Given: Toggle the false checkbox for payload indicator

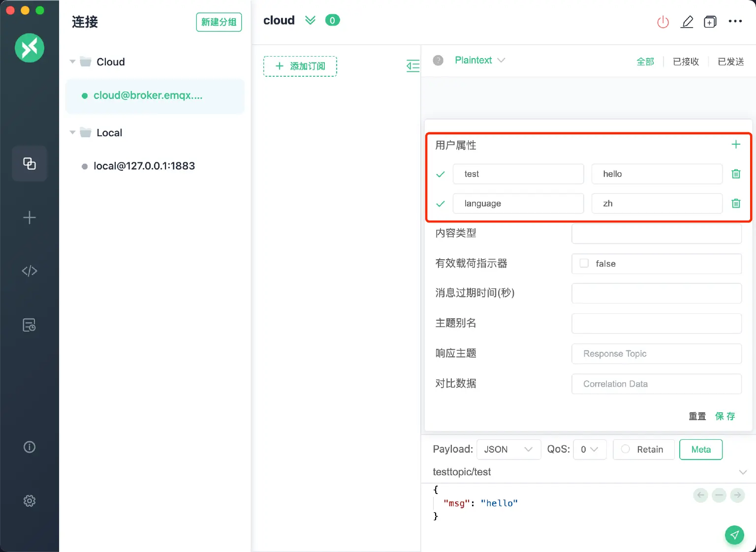Looking at the screenshot, I should pos(584,264).
